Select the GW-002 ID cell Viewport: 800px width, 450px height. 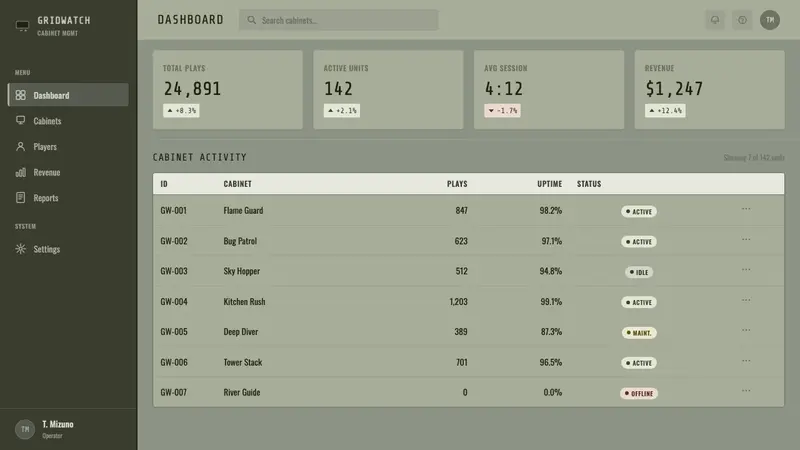[x=174, y=241]
